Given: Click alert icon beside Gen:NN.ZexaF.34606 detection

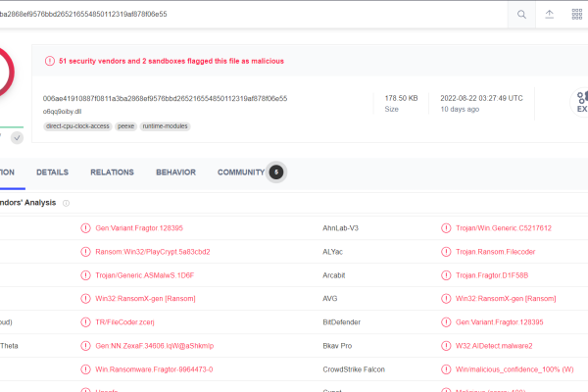Looking at the screenshot, I should click(x=86, y=346).
